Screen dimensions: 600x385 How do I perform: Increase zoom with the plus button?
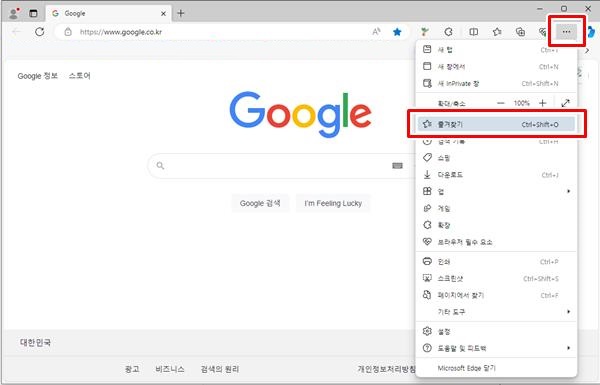[x=543, y=103]
